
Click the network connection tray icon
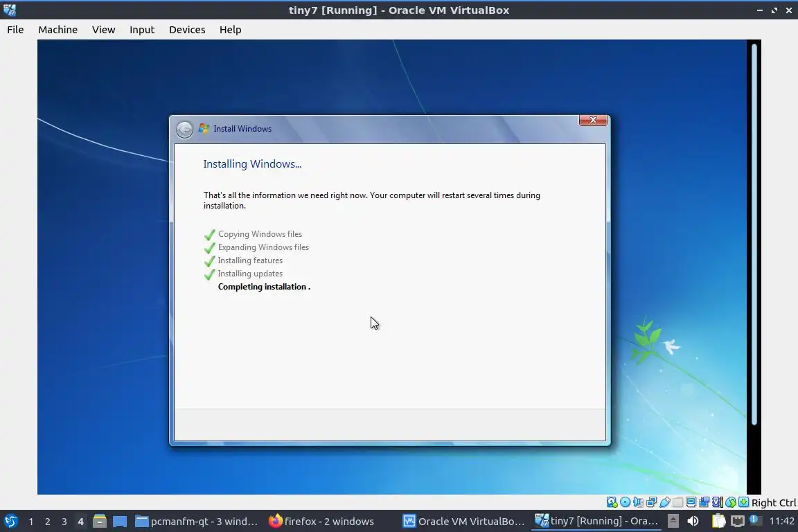(738, 521)
